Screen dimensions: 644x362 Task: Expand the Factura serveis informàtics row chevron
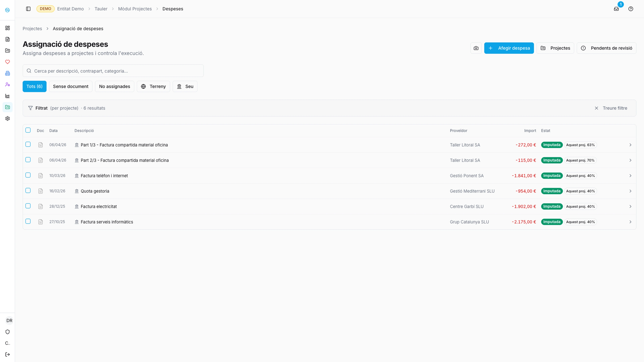(x=630, y=222)
